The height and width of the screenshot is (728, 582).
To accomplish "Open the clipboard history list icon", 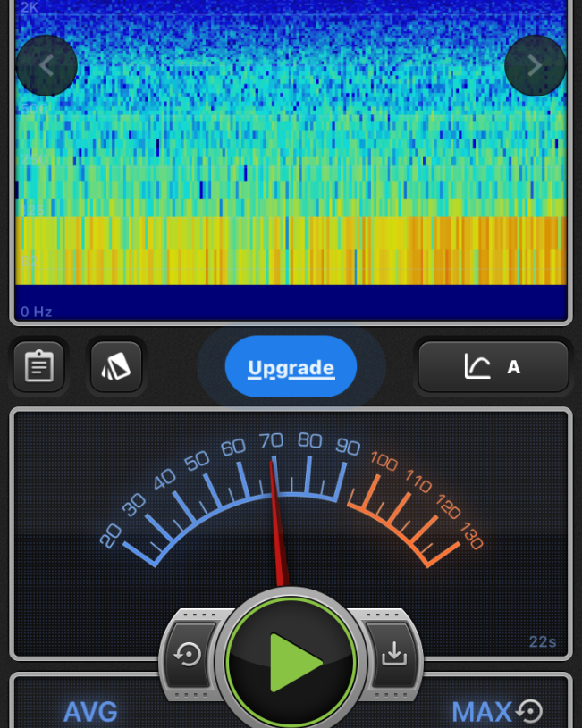I will click(x=39, y=366).
